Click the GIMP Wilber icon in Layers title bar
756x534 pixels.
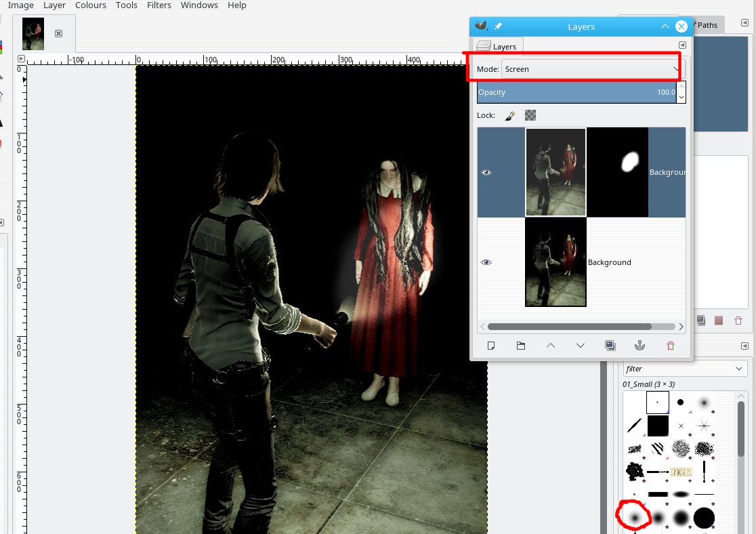tap(481, 26)
